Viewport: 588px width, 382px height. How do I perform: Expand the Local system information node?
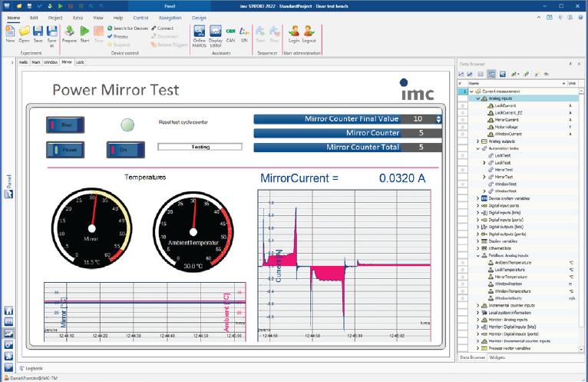[478, 313]
